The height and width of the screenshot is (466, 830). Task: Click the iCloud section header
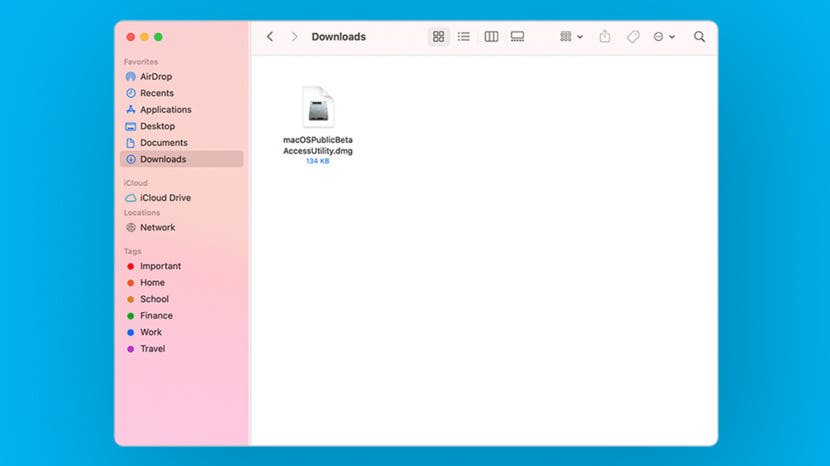pyautogui.click(x=136, y=183)
